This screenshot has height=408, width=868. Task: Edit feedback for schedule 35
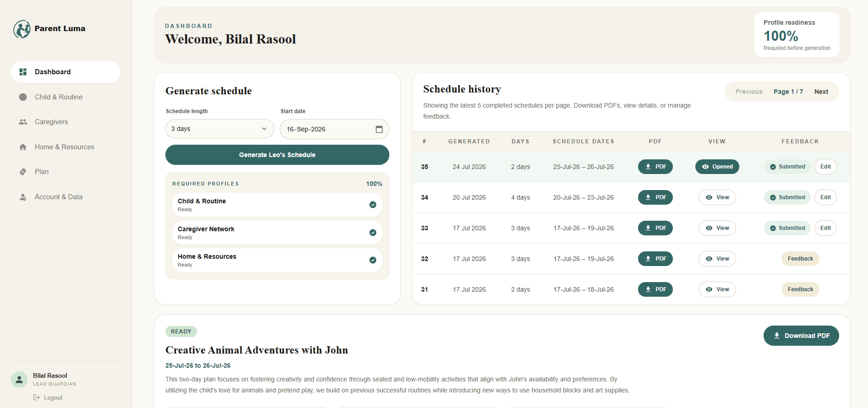pos(825,167)
